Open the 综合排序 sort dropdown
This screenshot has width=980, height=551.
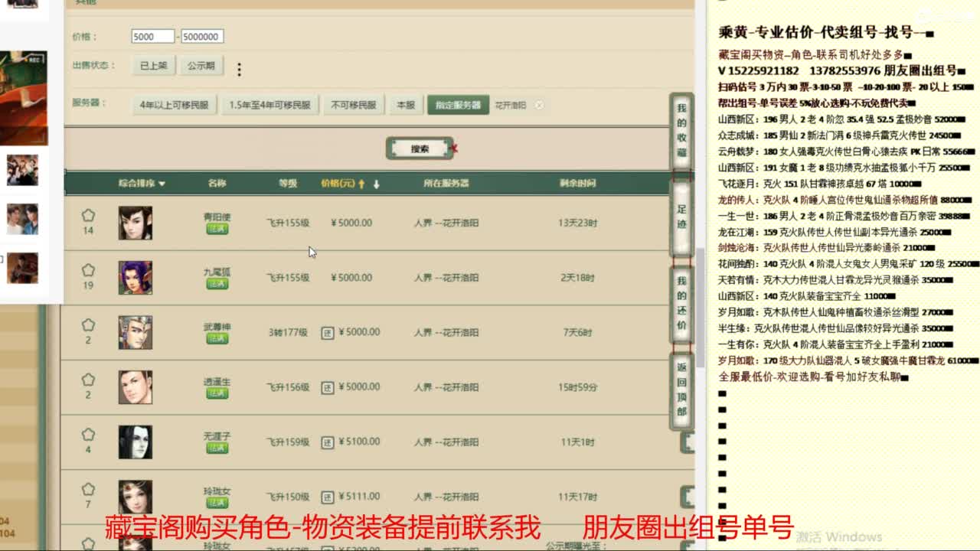pos(142,184)
